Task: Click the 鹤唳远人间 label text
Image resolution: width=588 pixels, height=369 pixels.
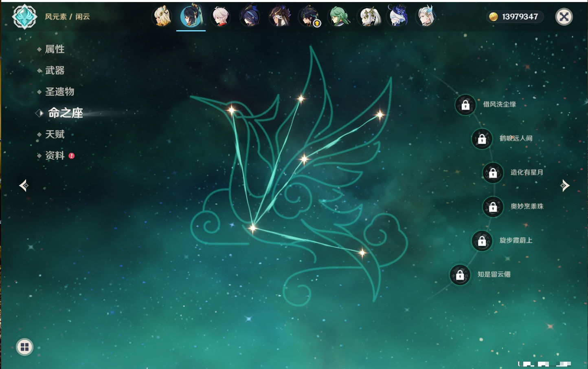Action: (x=516, y=138)
